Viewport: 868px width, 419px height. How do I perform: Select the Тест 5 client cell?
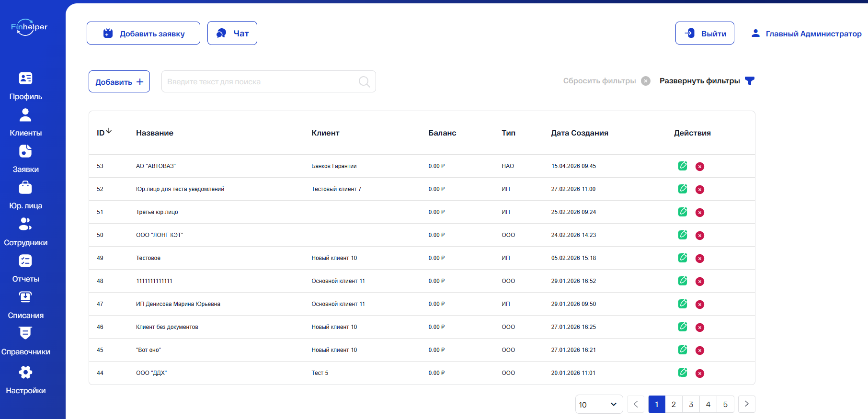(320, 373)
